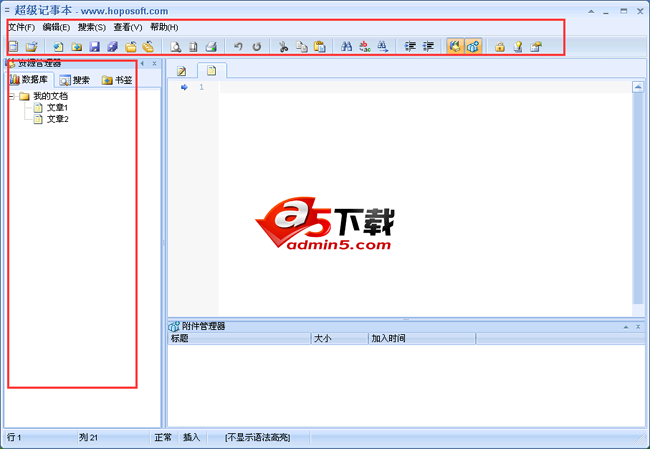Click the padlock Lock icon
This screenshot has width=650, height=449.
(500, 46)
